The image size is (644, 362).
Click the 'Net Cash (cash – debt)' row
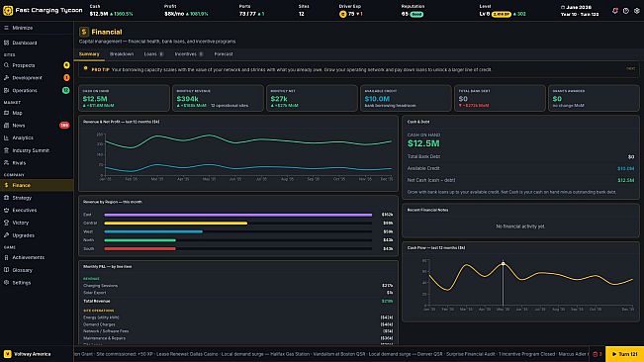click(x=520, y=180)
